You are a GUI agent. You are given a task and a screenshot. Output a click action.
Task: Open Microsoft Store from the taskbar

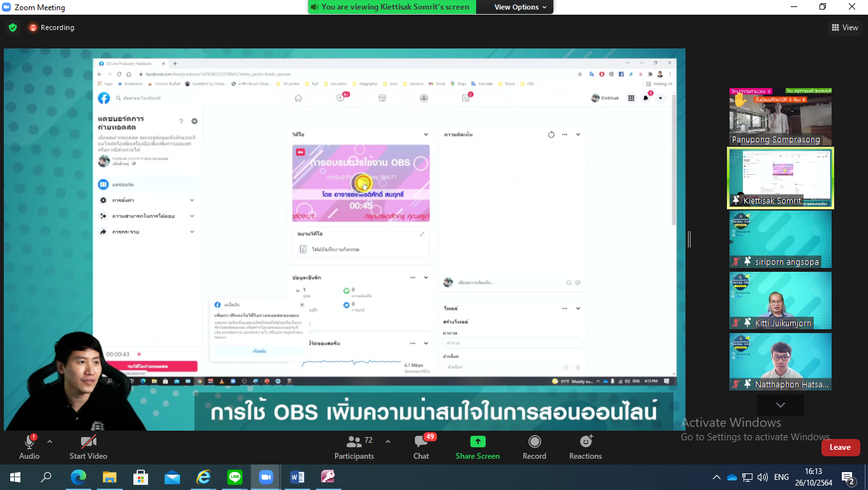click(x=140, y=477)
